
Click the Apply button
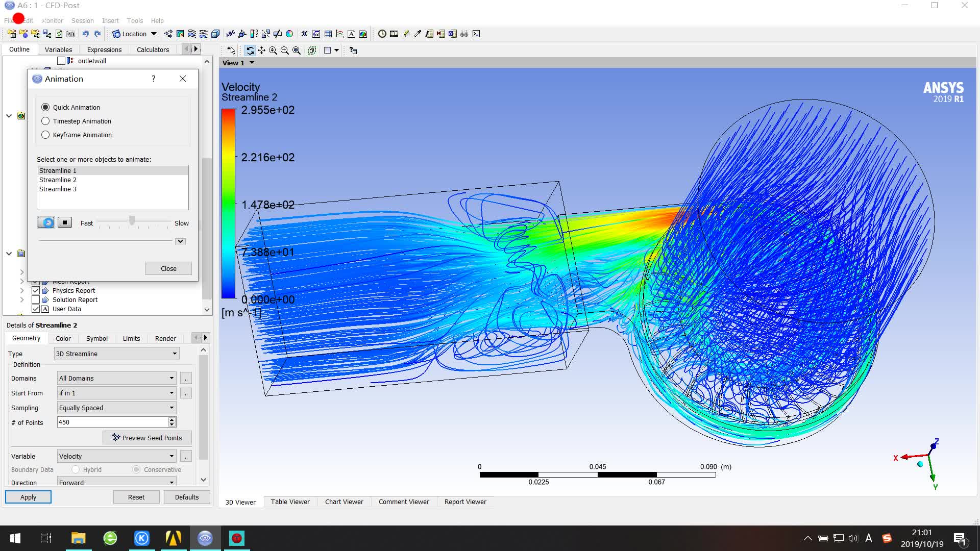pyautogui.click(x=28, y=497)
